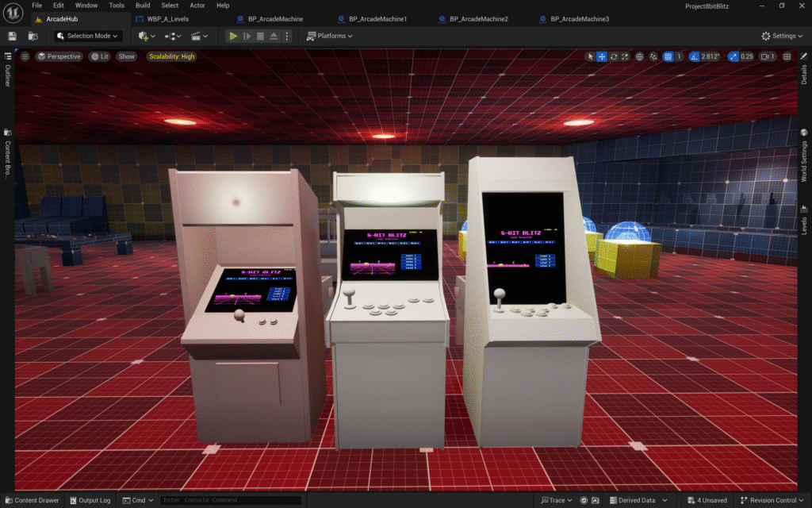Screen dimensions: 812x508
Task: Toggle scale snapping
Action: (734, 56)
